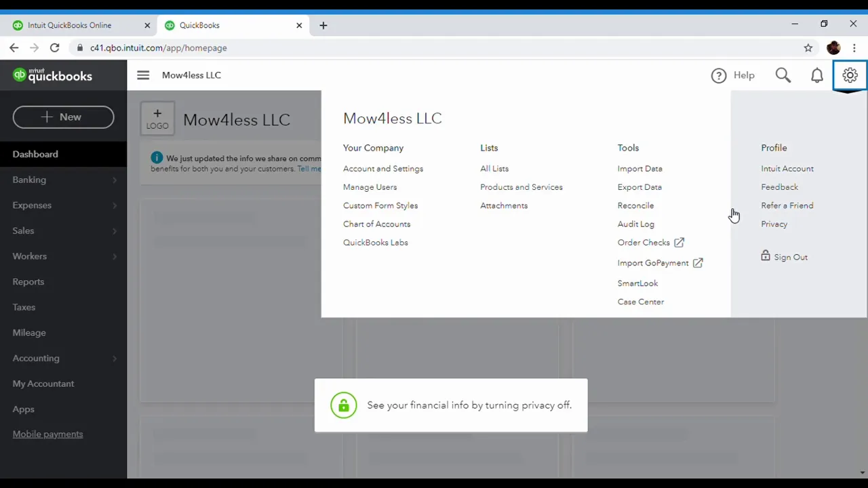Open the Chrome profile avatar

833,48
